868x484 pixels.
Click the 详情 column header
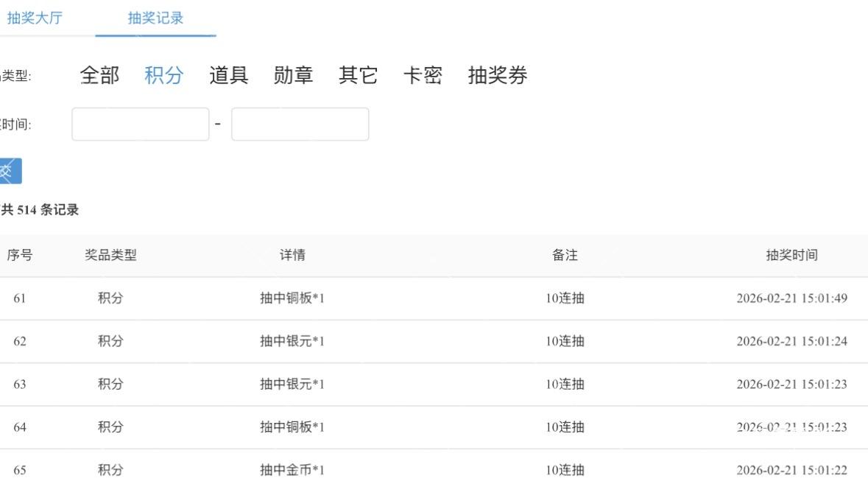(x=292, y=256)
